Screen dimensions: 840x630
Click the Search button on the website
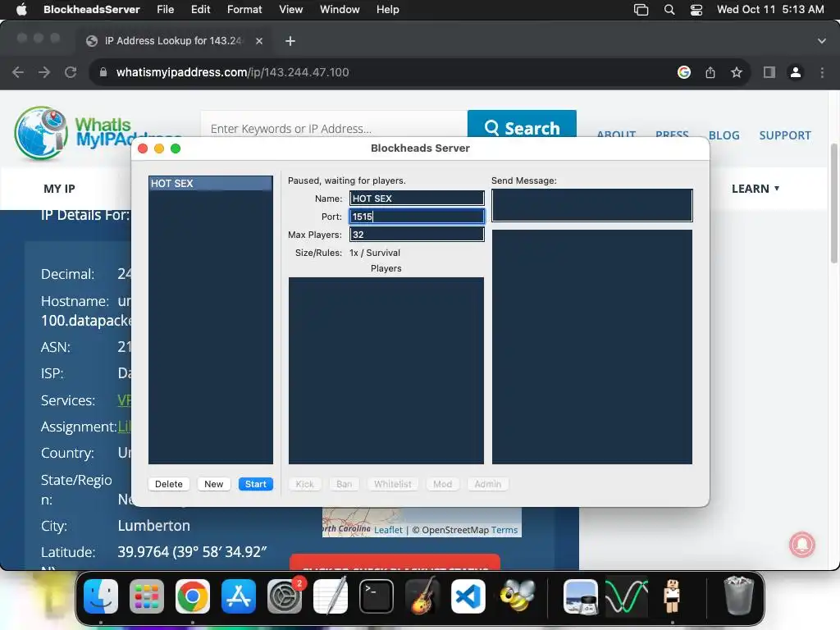522,124
